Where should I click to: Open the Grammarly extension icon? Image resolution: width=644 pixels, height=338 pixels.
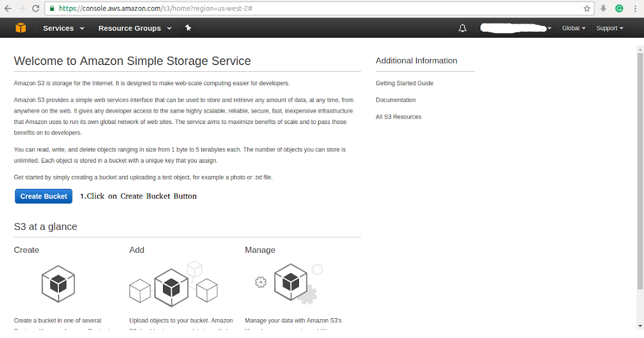click(x=618, y=9)
